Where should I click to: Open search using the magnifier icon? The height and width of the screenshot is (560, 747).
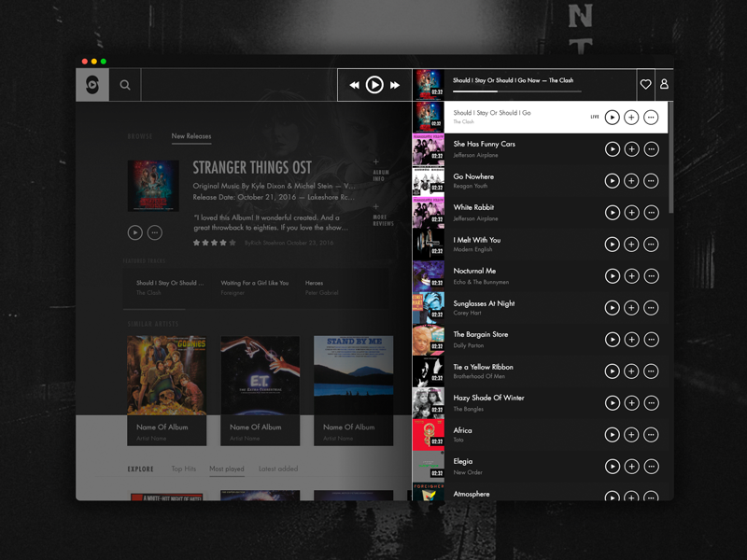124,84
